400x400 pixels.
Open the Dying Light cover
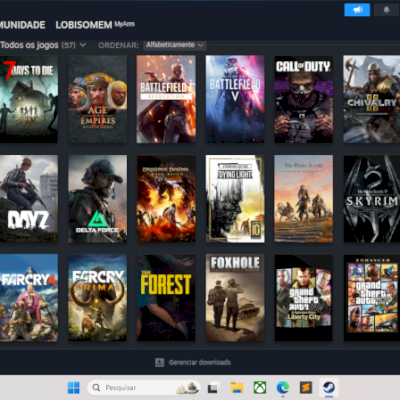[235, 199]
